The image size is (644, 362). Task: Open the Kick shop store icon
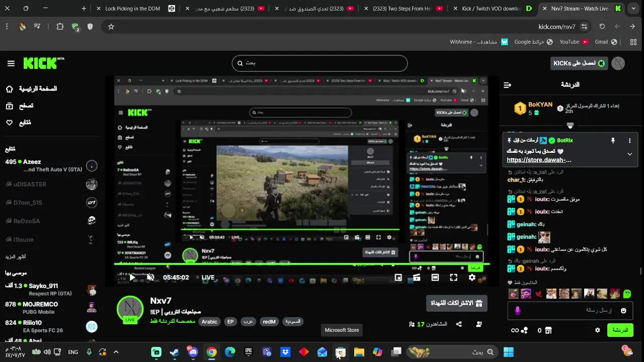(548, 330)
